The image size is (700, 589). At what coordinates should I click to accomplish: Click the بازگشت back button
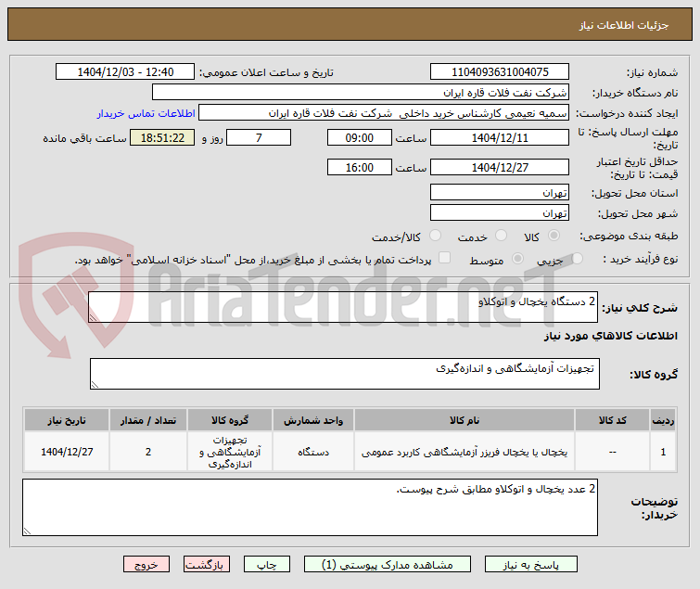(206, 564)
